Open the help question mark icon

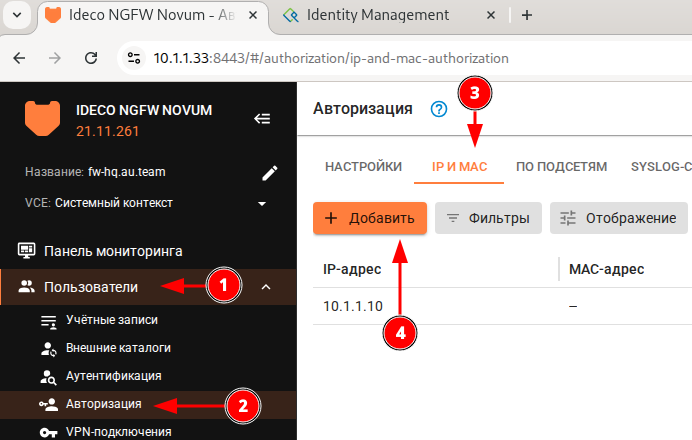[x=438, y=109]
